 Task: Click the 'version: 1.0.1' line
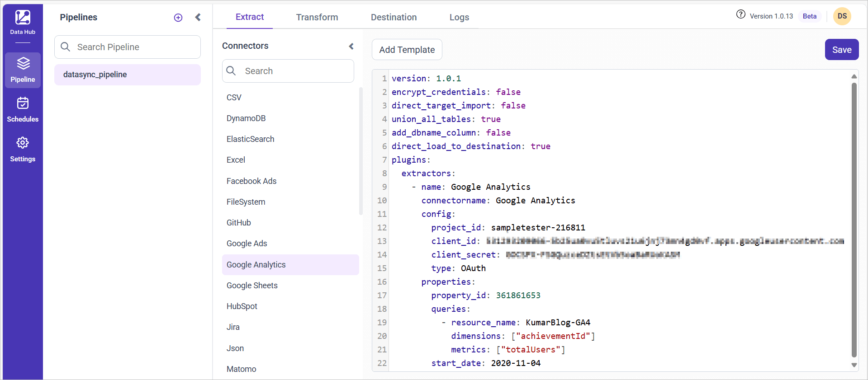(426, 79)
